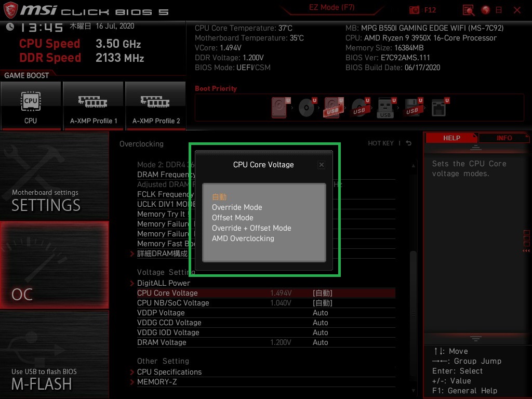Click the VDDG IOD Voltage Auto field
This screenshot has height=399, width=532.
[320, 332]
